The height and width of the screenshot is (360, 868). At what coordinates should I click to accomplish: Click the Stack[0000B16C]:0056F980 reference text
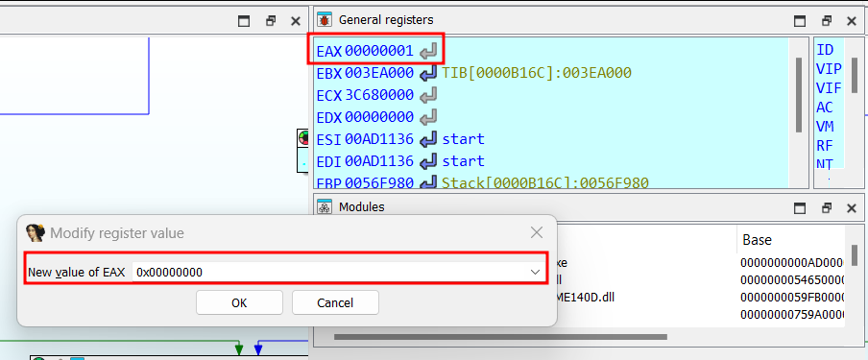pos(544,181)
